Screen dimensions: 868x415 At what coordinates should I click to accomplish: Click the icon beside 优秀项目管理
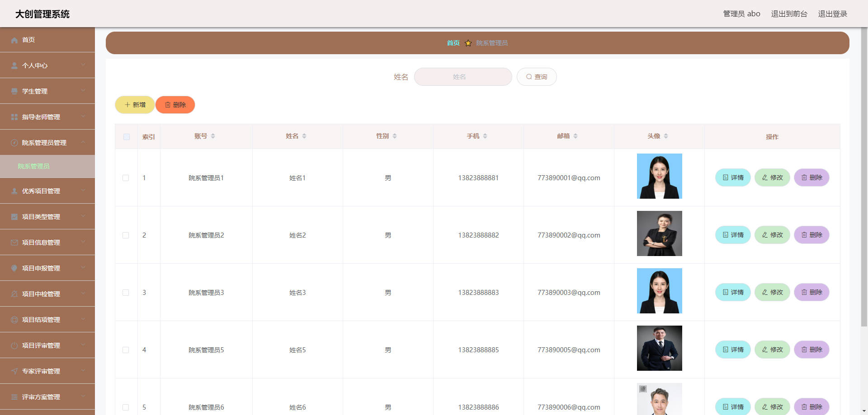14,191
